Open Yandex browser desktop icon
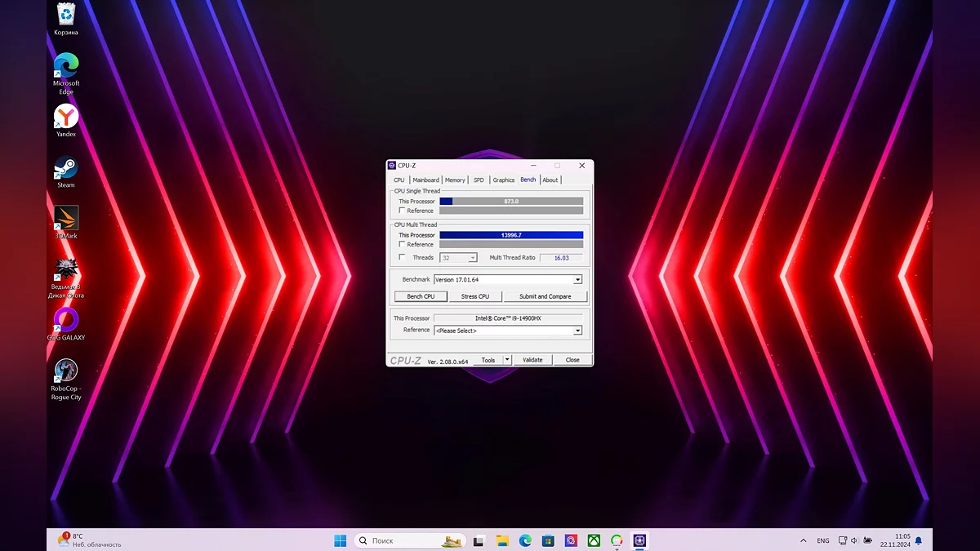Viewport: 980px width, 551px height. click(x=65, y=118)
